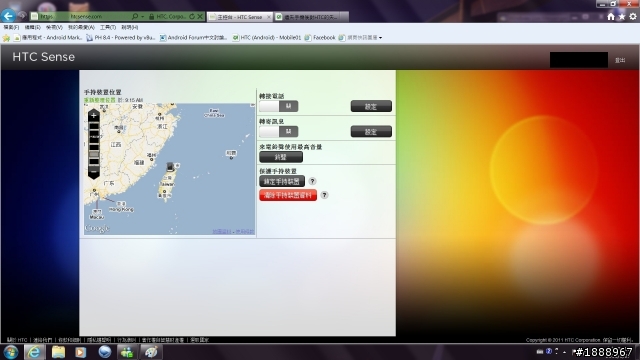640x360 pixels.
Task: Refresh the page via address bar icon
Action: (192, 16)
